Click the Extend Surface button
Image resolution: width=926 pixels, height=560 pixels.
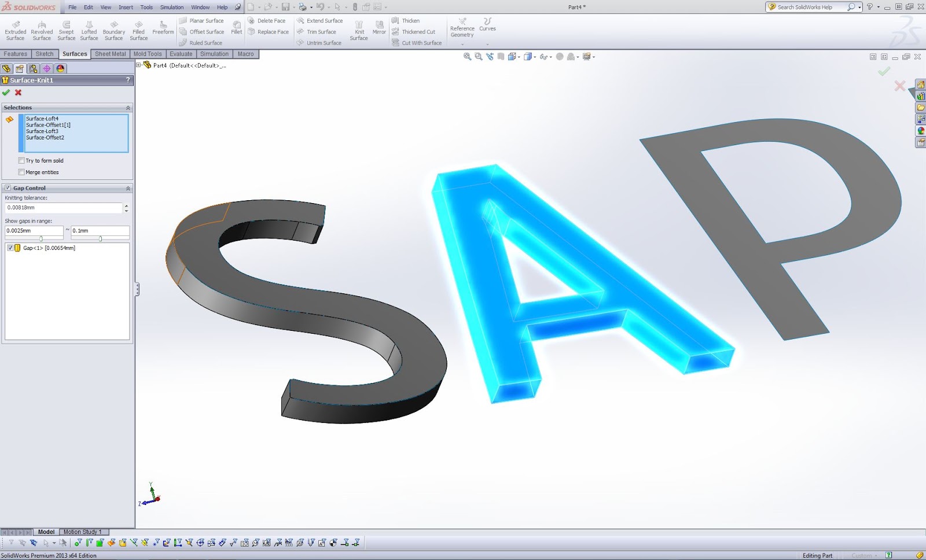tap(320, 21)
